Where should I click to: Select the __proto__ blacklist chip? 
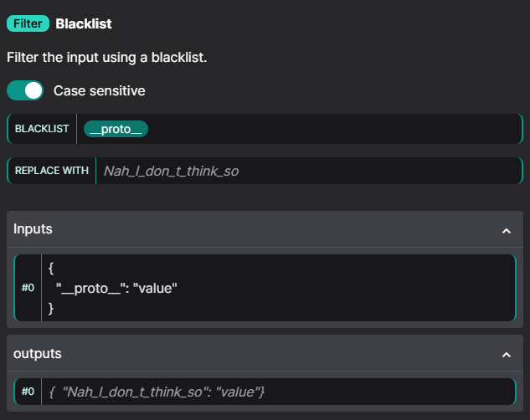click(116, 129)
